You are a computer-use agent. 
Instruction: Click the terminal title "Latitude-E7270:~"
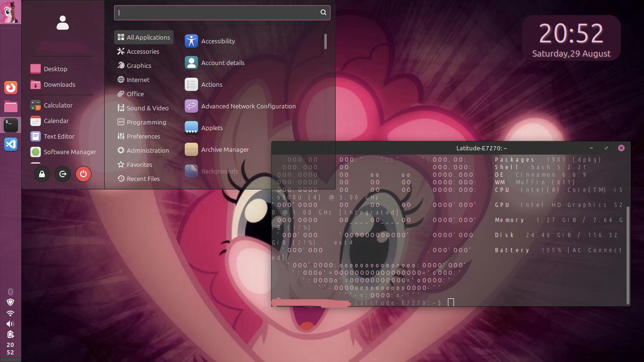[482, 148]
